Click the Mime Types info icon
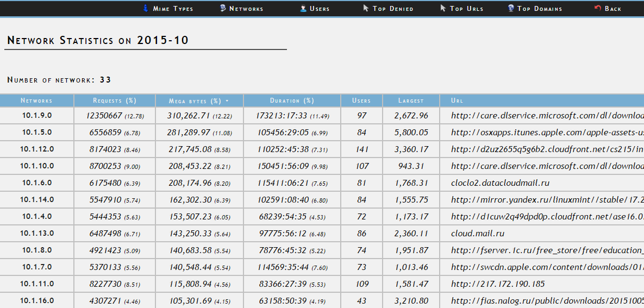Image resolution: width=644 pixels, height=308 pixels. pos(146,8)
